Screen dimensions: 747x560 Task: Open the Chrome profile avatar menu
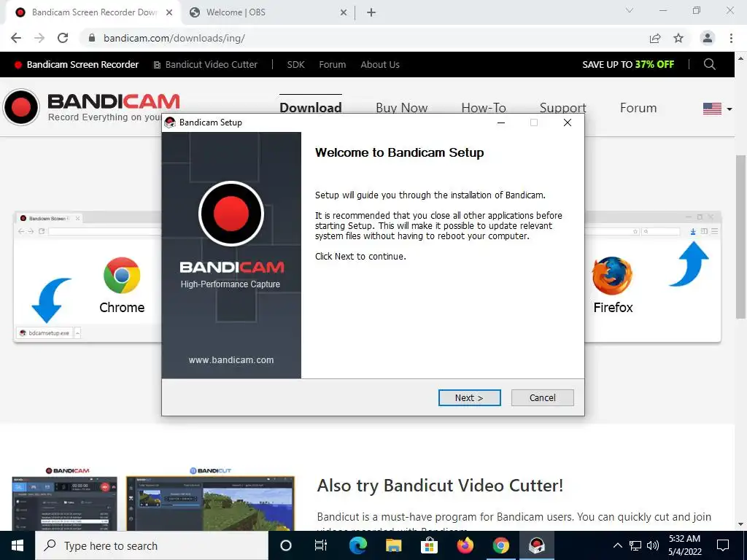708,38
